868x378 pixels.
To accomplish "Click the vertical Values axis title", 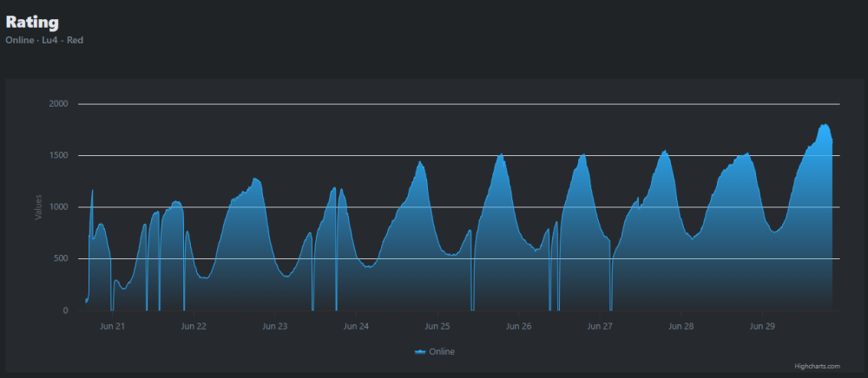I will [x=38, y=207].
